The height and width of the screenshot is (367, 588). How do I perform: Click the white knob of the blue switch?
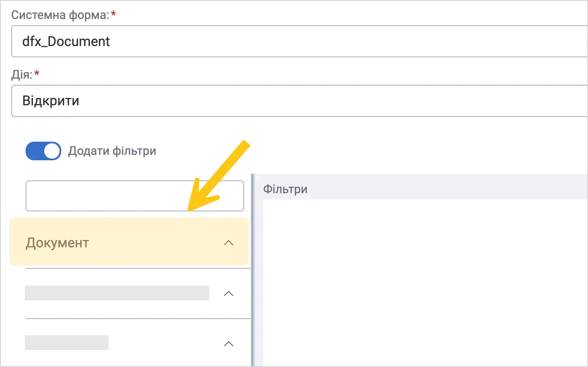click(52, 151)
